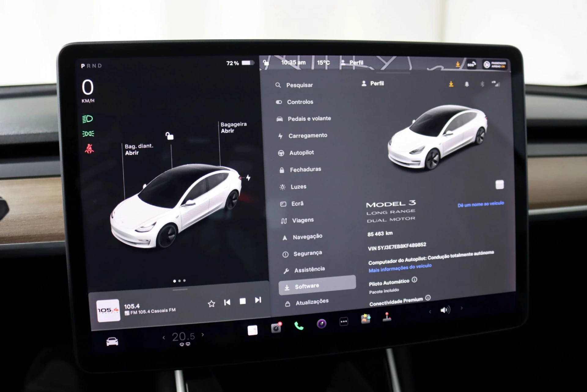Tap the car controls icon in bottom bar

(x=112, y=341)
